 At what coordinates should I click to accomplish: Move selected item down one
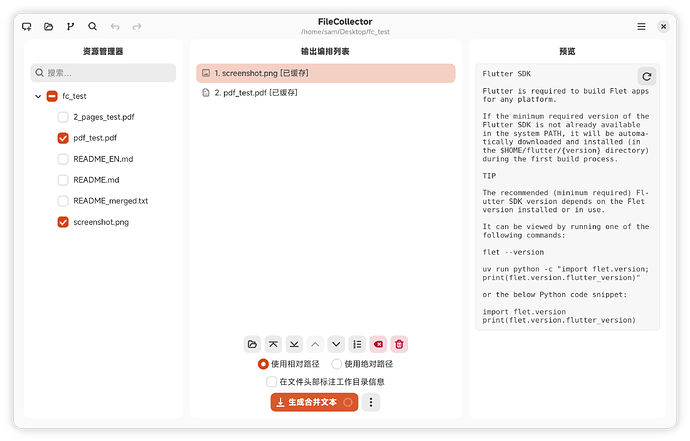click(336, 344)
